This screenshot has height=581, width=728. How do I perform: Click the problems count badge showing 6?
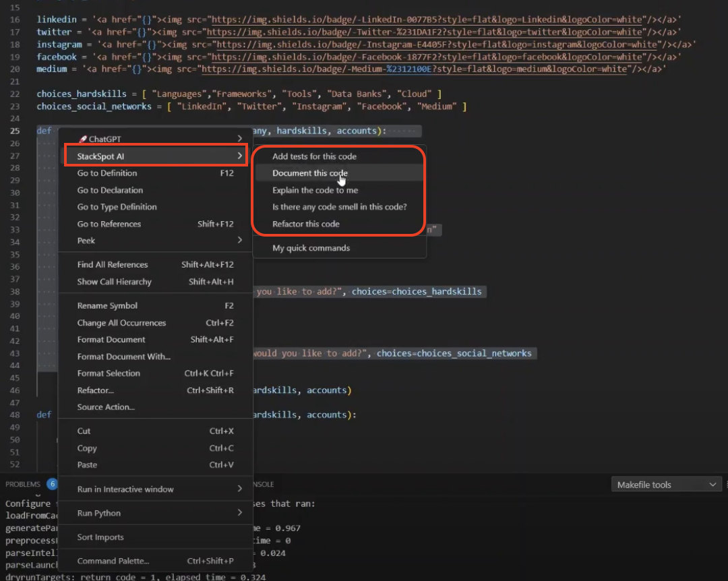point(53,484)
